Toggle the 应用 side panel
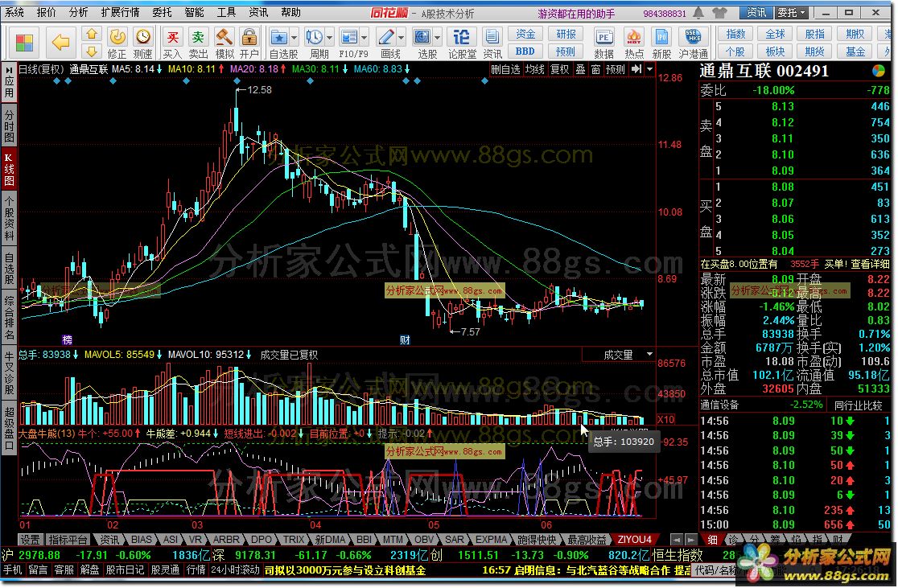The height and width of the screenshot is (588, 898). [x=9, y=83]
